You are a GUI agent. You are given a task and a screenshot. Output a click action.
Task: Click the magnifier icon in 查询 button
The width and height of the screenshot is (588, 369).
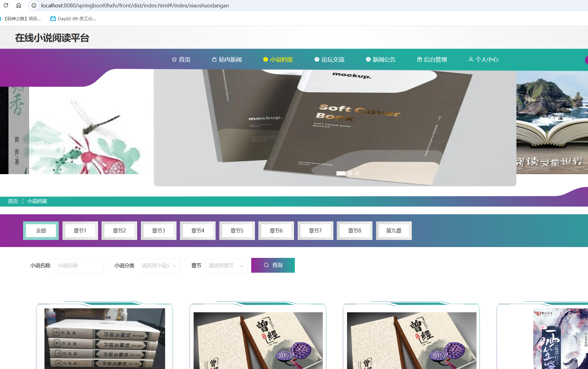266,265
